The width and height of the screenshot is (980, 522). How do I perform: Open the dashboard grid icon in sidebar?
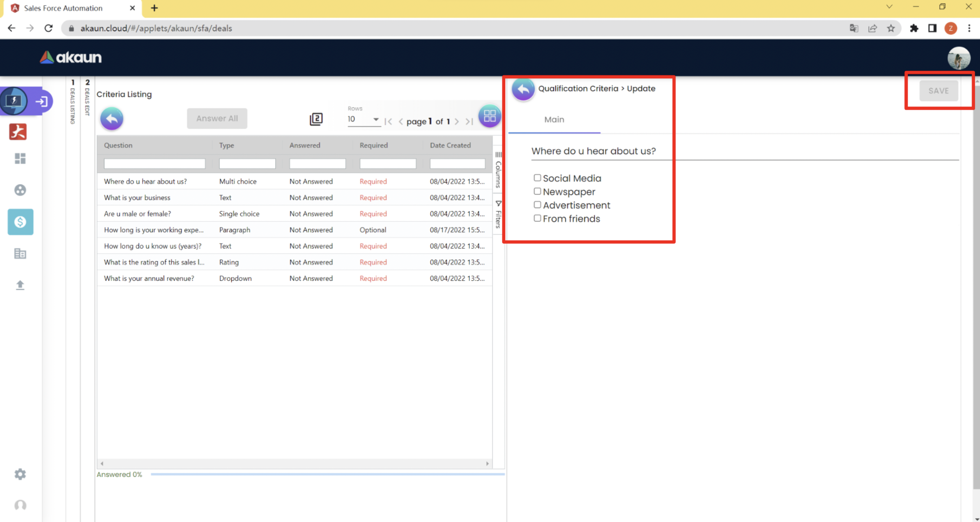pos(20,159)
